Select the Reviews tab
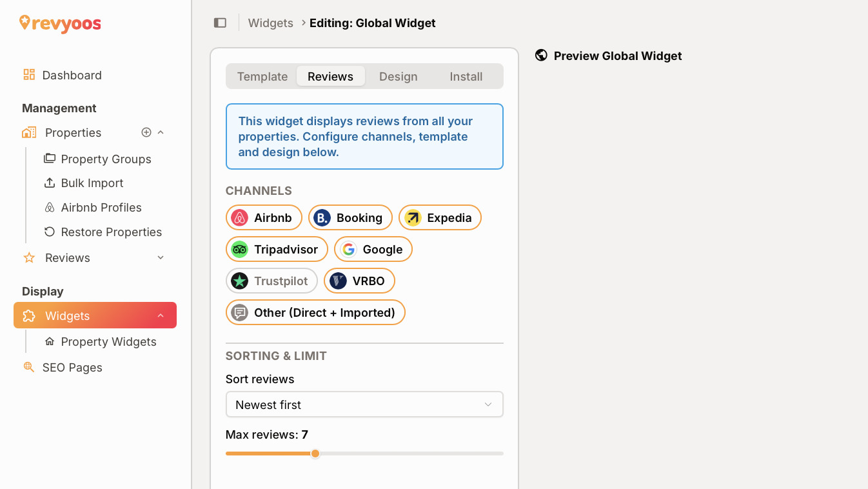 click(331, 76)
